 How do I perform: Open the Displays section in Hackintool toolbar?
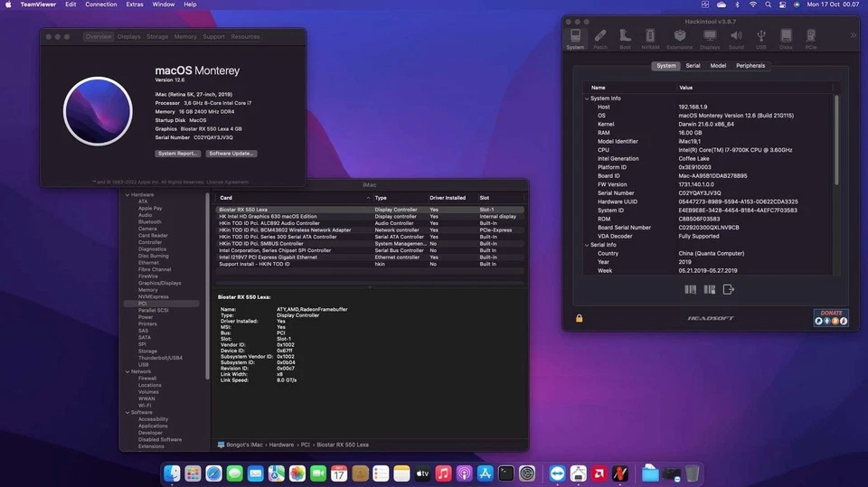point(709,39)
